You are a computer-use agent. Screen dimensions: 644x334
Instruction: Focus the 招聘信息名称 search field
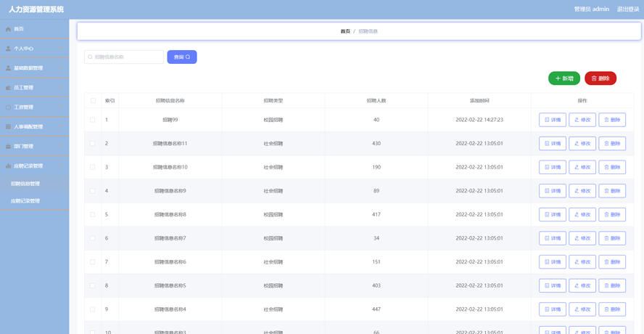(124, 57)
